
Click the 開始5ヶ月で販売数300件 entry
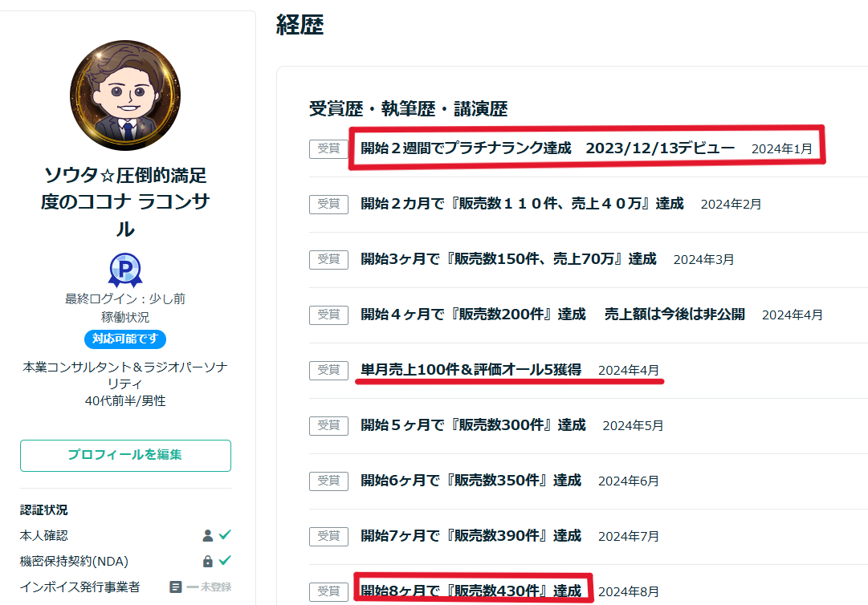473,425
